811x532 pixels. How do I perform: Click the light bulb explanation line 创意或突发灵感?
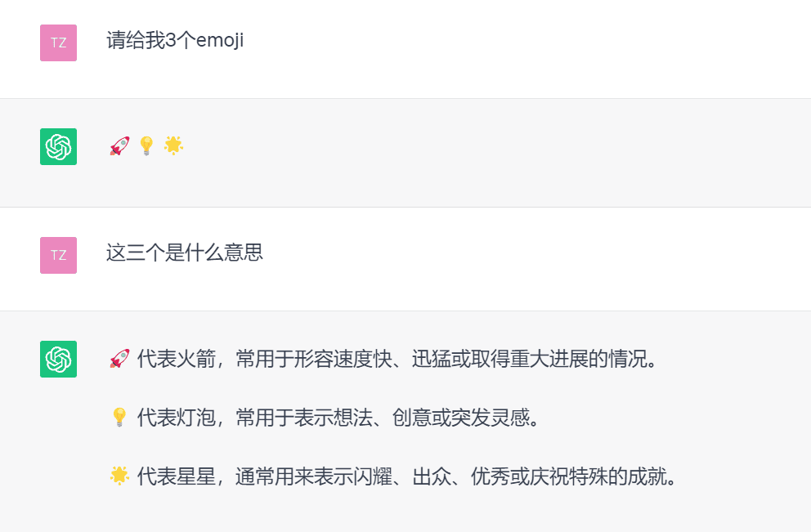(325, 418)
